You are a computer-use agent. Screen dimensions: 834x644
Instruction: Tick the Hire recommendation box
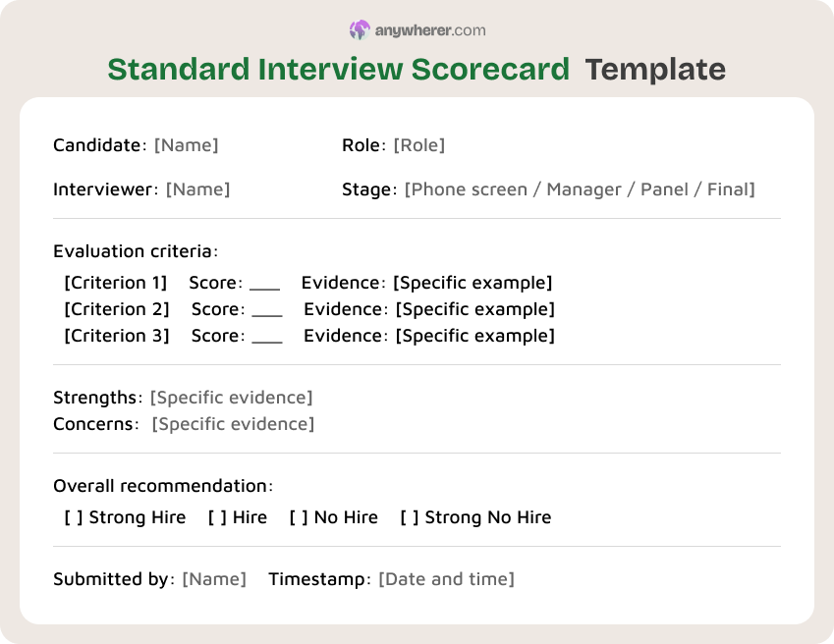click(217, 517)
